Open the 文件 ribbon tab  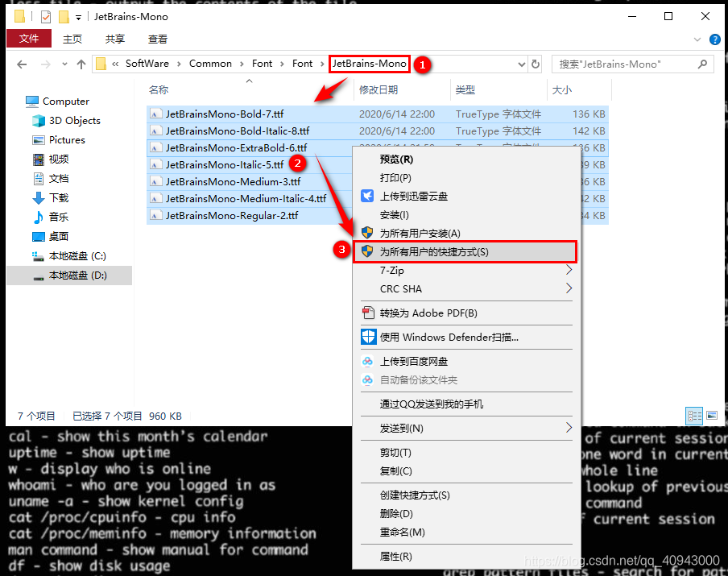pos(29,39)
